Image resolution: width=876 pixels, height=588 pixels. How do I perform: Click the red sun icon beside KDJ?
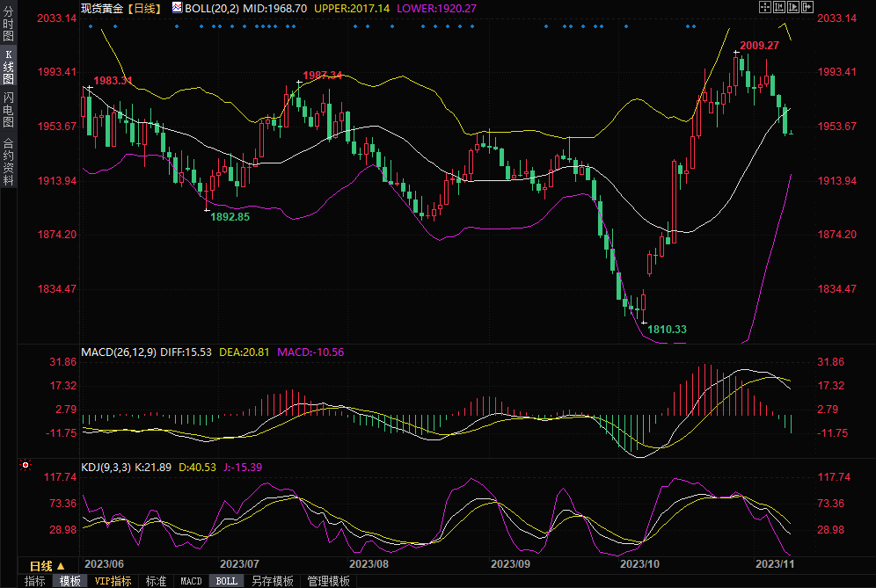pos(26,465)
